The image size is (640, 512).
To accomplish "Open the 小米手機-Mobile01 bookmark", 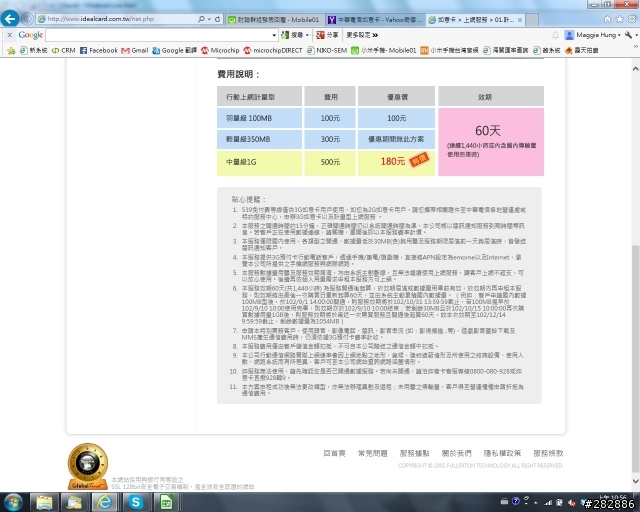I will [384, 51].
